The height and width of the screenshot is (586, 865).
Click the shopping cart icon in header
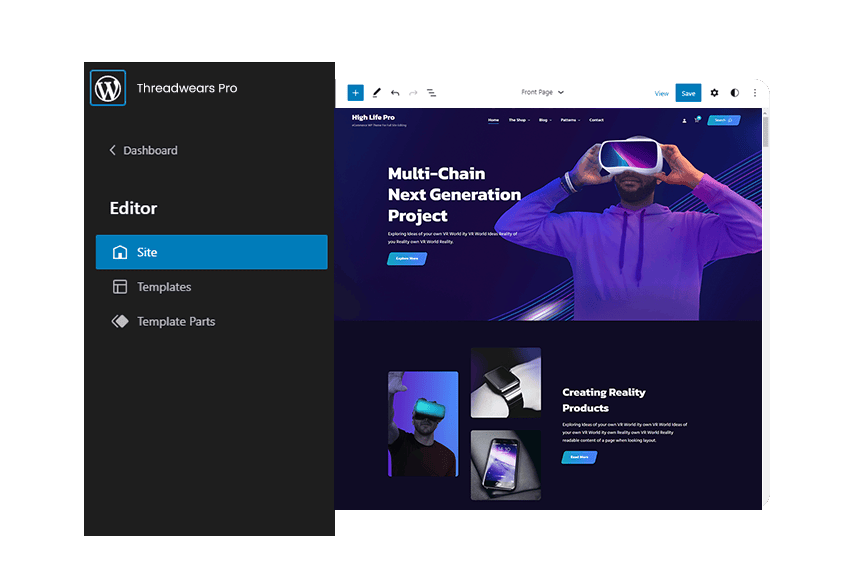click(697, 119)
